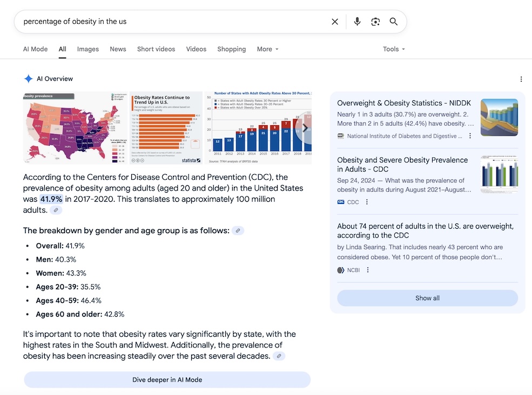Open three-dot menu beside CDC source
532x395 pixels.
pos(367,202)
